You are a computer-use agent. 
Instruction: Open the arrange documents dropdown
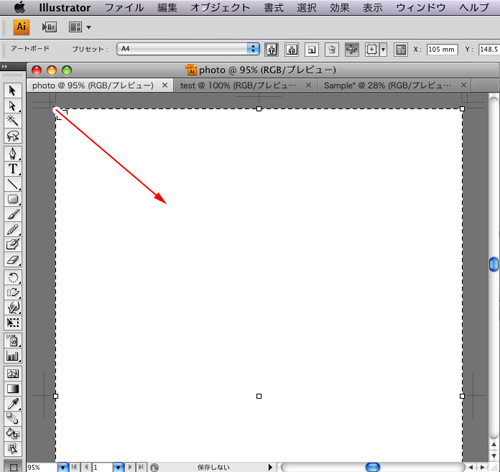80,27
